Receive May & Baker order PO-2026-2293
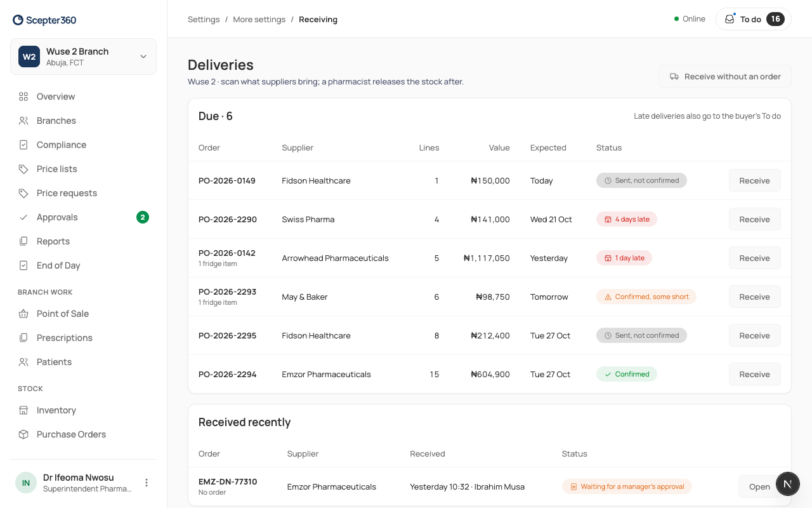The height and width of the screenshot is (508, 812). tap(754, 297)
